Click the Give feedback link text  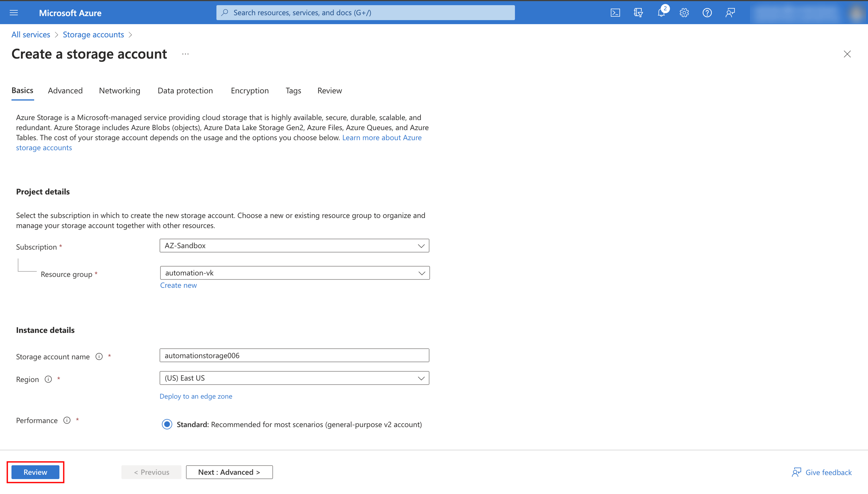tap(828, 472)
